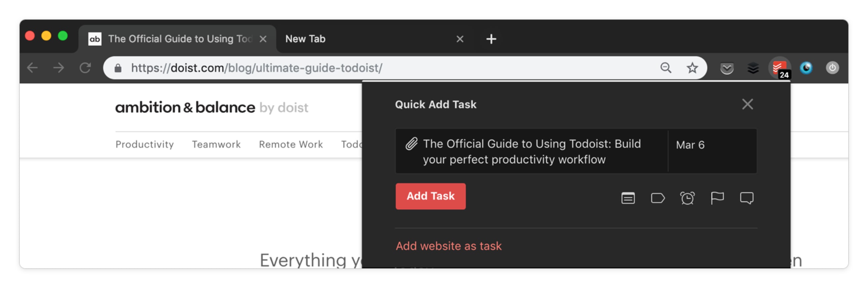Screen dimensions: 868x288
Task: Open the Pocket extension icon
Action: (727, 68)
